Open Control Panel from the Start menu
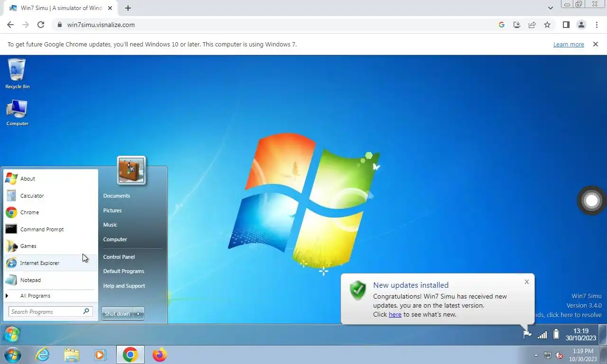 [x=119, y=257]
